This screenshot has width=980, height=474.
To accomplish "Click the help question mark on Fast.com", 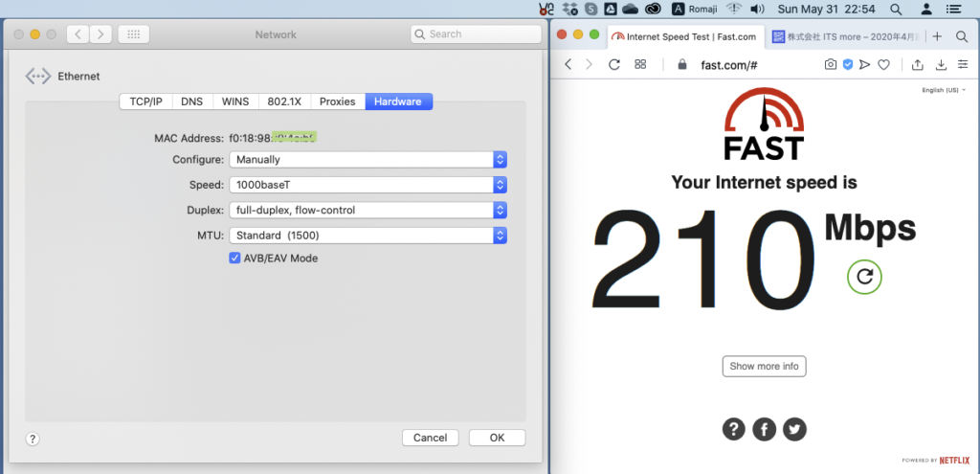I will (x=733, y=429).
